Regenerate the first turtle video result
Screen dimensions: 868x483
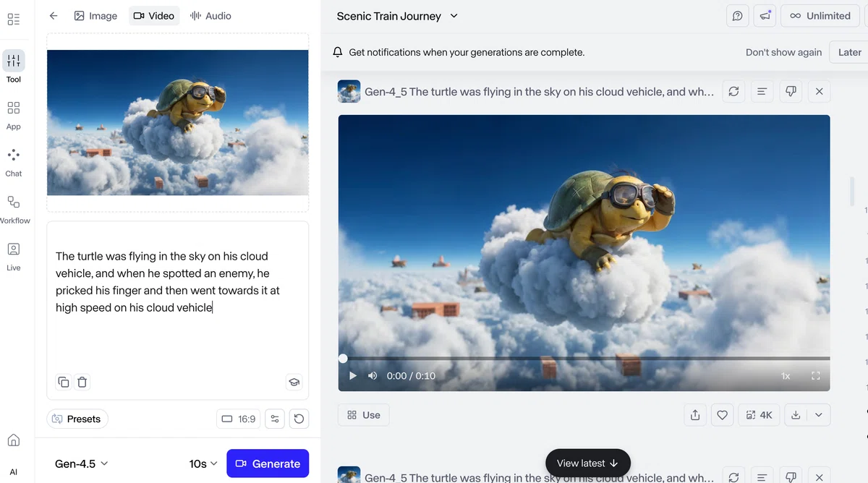click(733, 92)
